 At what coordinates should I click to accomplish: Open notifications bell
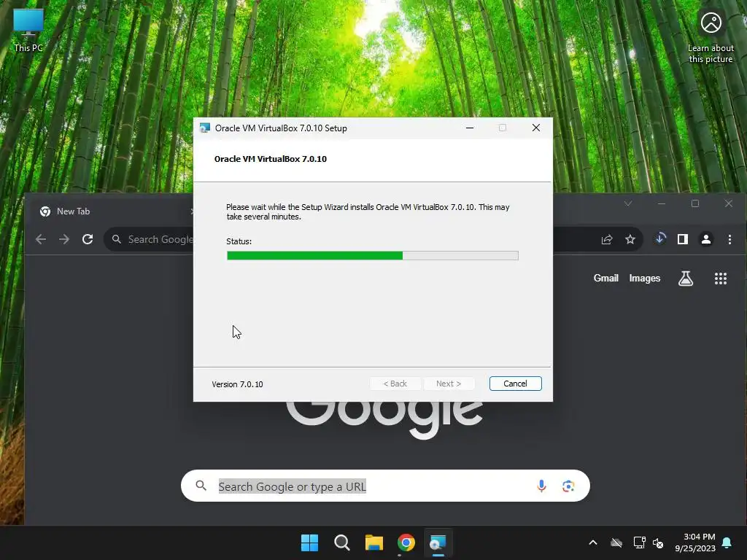(727, 542)
